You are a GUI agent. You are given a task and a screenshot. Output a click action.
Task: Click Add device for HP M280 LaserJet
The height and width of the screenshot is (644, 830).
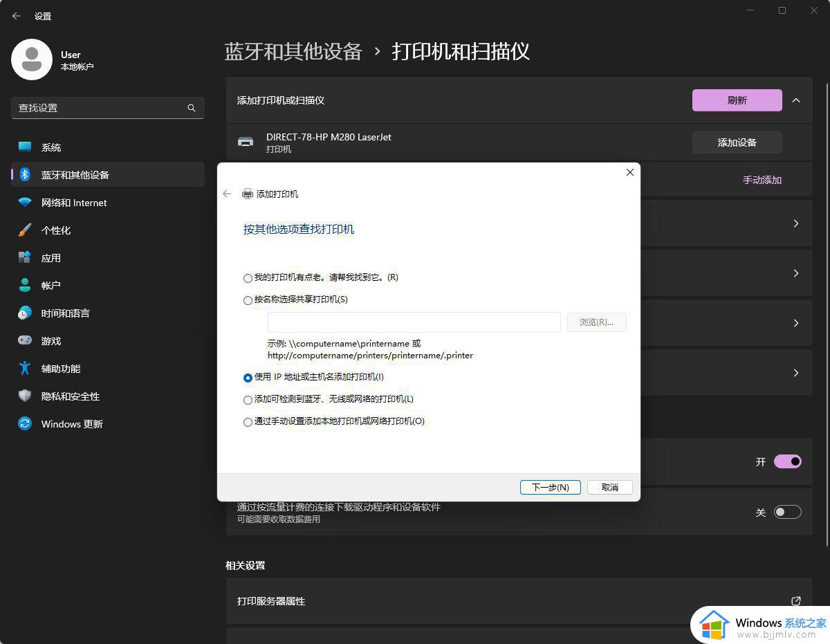pos(737,142)
